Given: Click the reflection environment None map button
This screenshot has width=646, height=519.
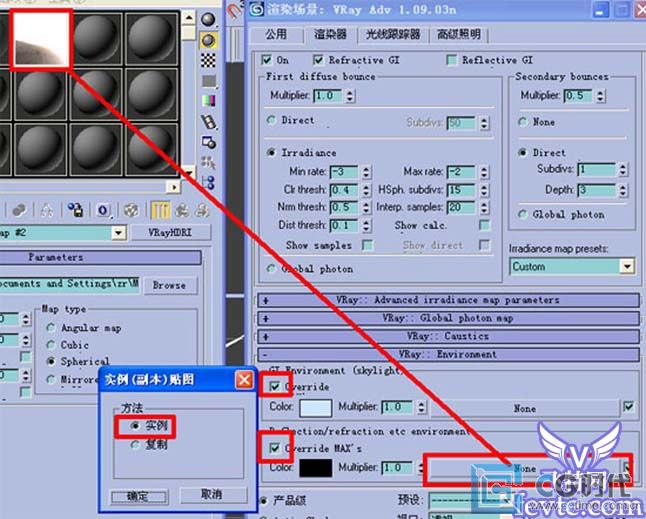Looking at the screenshot, I should [x=524, y=468].
